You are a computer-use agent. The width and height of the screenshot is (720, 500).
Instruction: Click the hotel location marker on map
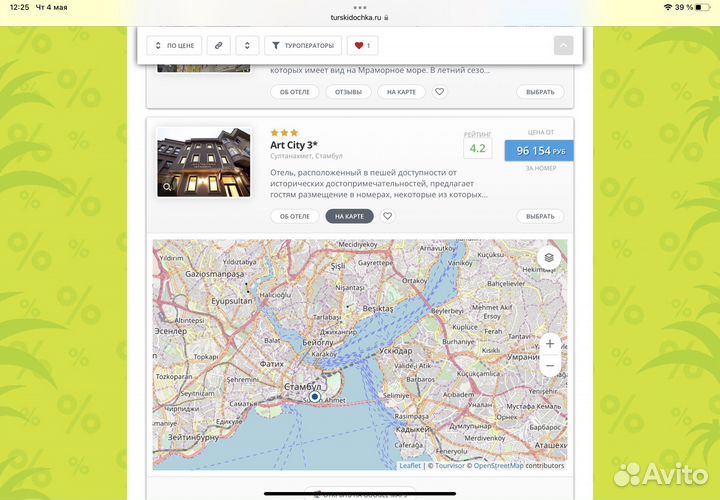click(x=315, y=397)
